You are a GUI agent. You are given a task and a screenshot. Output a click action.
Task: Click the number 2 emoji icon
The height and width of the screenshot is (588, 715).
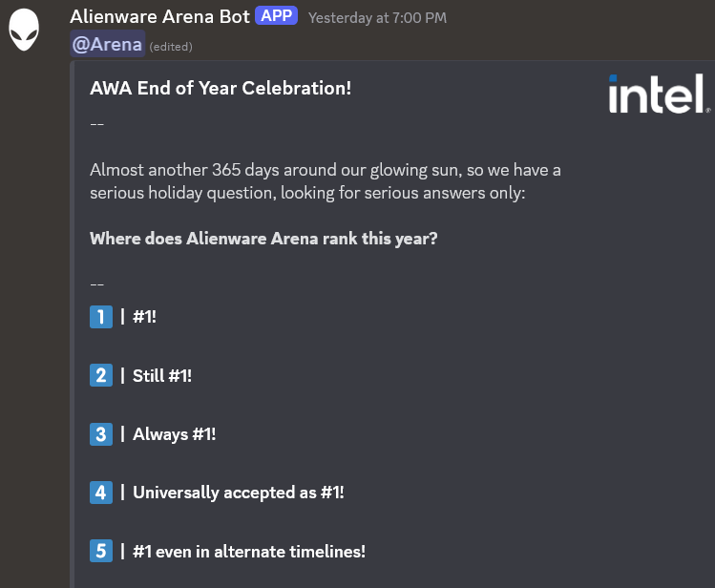coord(101,375)
